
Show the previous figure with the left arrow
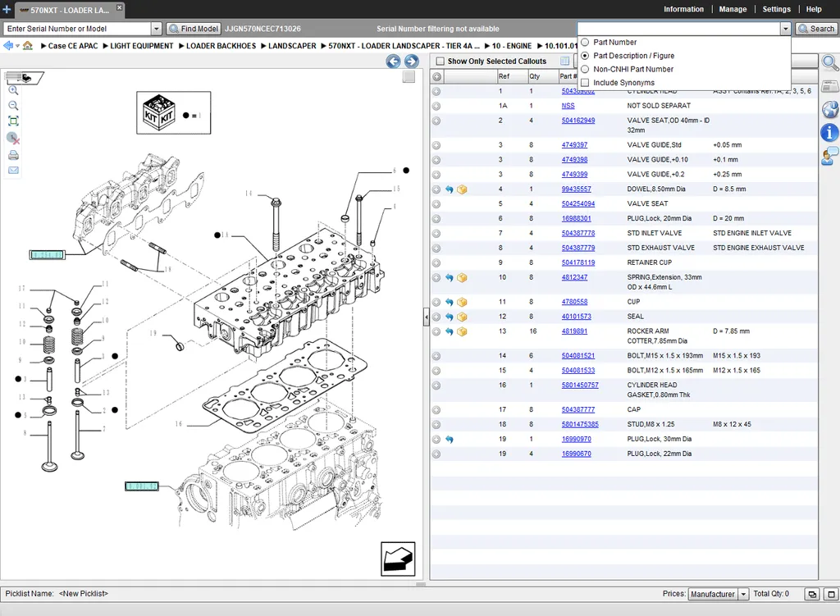click(x=393, y=61)
